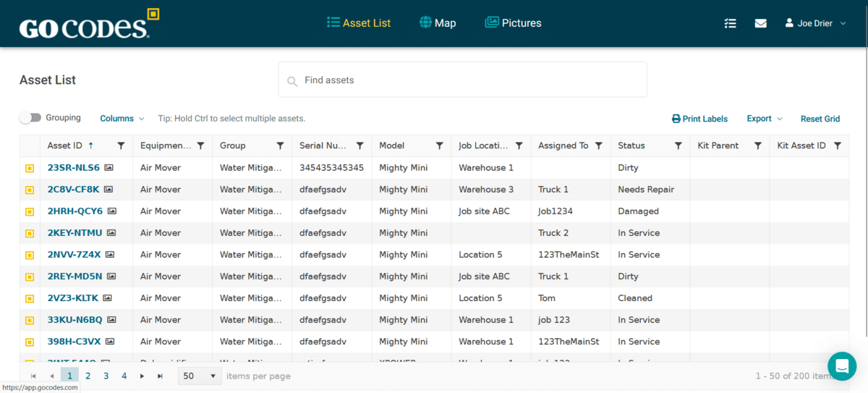Image resolution: width=868 pixels, height=393 pixels.
Task: Go to the last page of results
Action: [x=160, y=376]
